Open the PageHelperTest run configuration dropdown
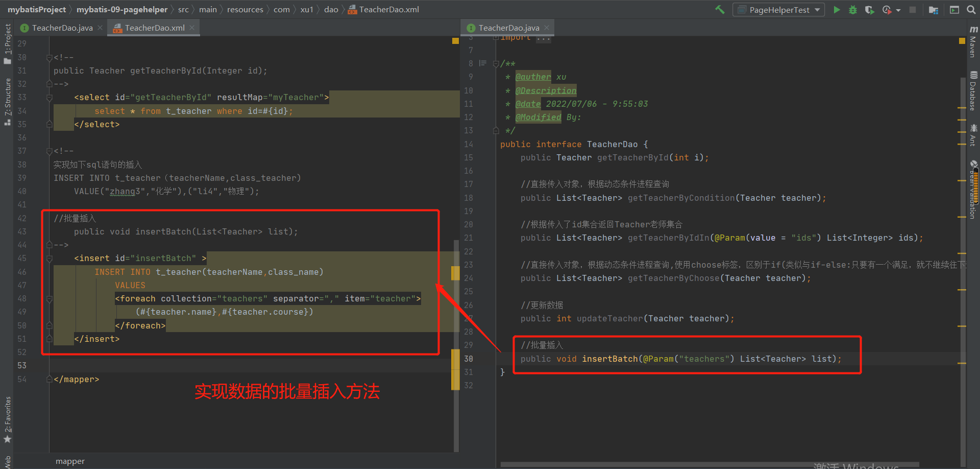Screen dimensions: 980x469 [x=779, y=10]
